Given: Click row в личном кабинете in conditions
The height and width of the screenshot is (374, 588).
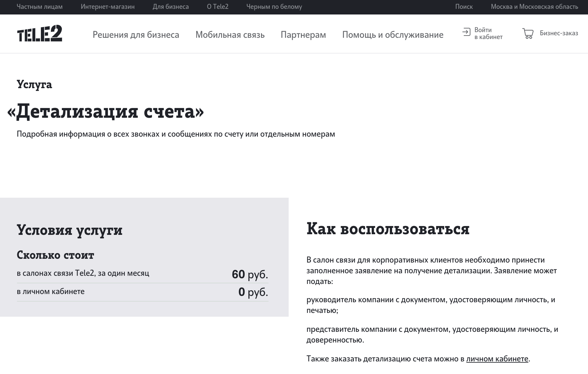Looking at the screenshot, I should [x=142, y=292].
